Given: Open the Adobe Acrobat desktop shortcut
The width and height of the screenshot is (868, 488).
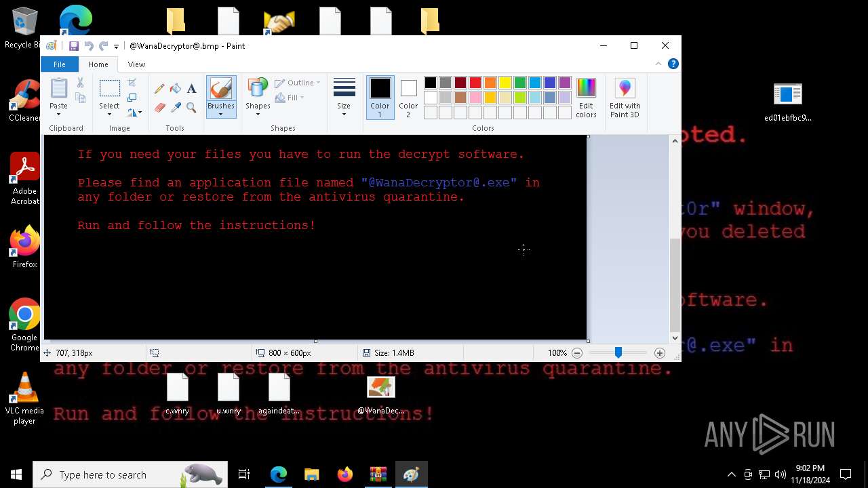Looking at the screenshot, I should [24, 179].
